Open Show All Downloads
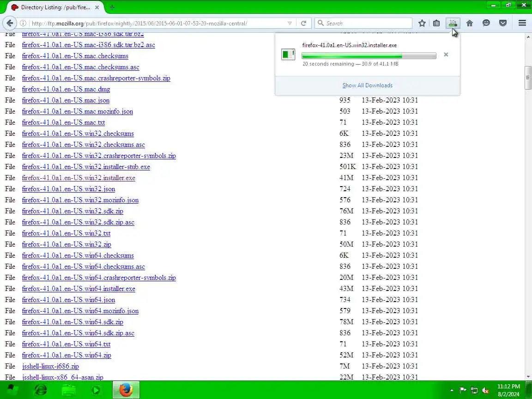This screenshot has height=399, width=532. (x=368, y=85)
